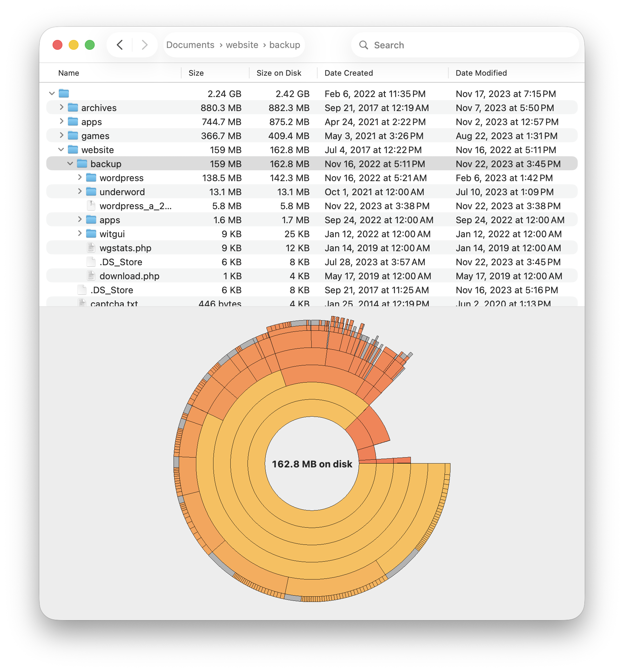Viewport: 624px width, 672px height.
Task: Sort files by the Size column
Action: pos(195,73)
